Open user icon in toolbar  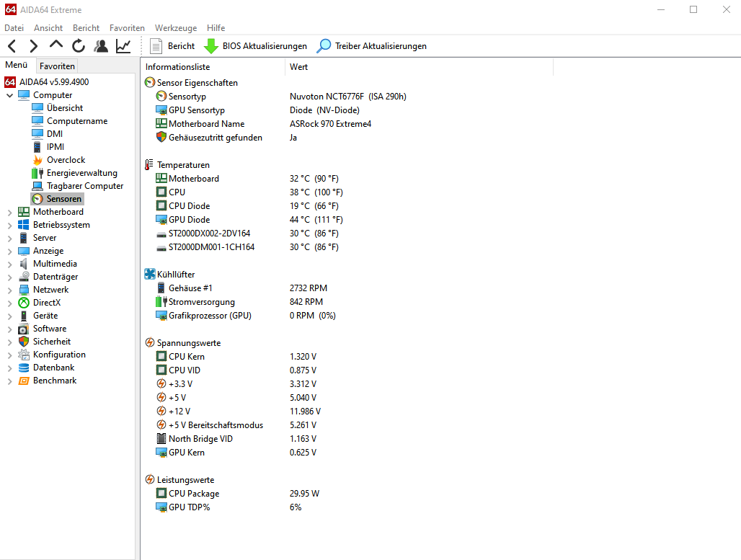pyautogui.click(x=101, y=46)
